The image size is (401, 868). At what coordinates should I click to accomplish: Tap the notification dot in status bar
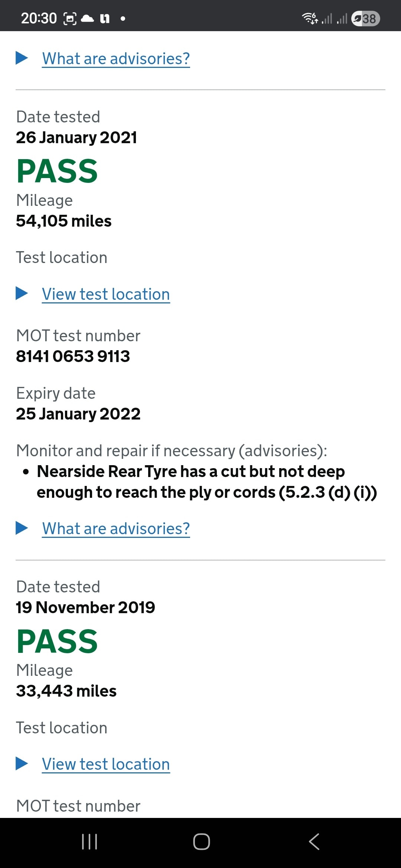(123, 18)
